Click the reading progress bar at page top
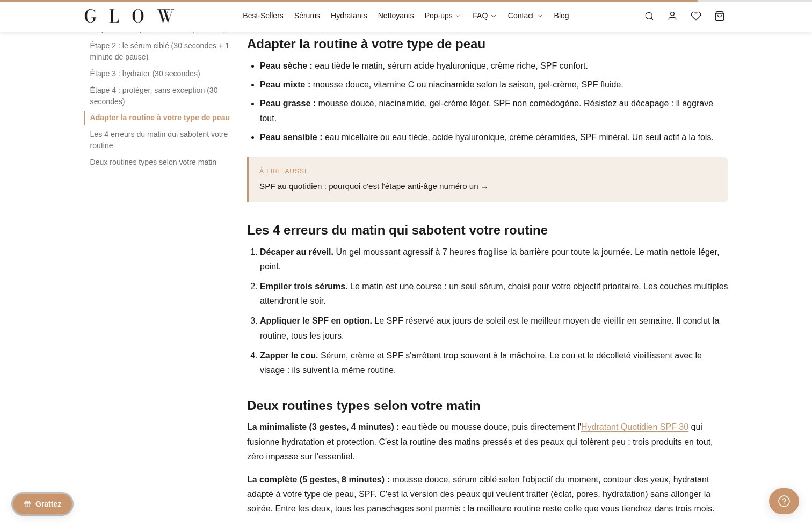Image resolution: width=812 pixels, height=527 pixels. (x=406, y=1)
